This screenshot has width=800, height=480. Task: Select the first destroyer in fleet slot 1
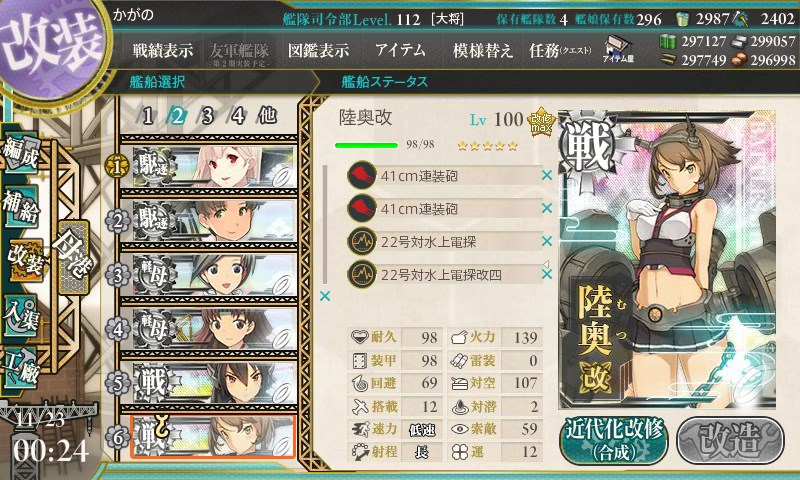[x=213, y=166]
